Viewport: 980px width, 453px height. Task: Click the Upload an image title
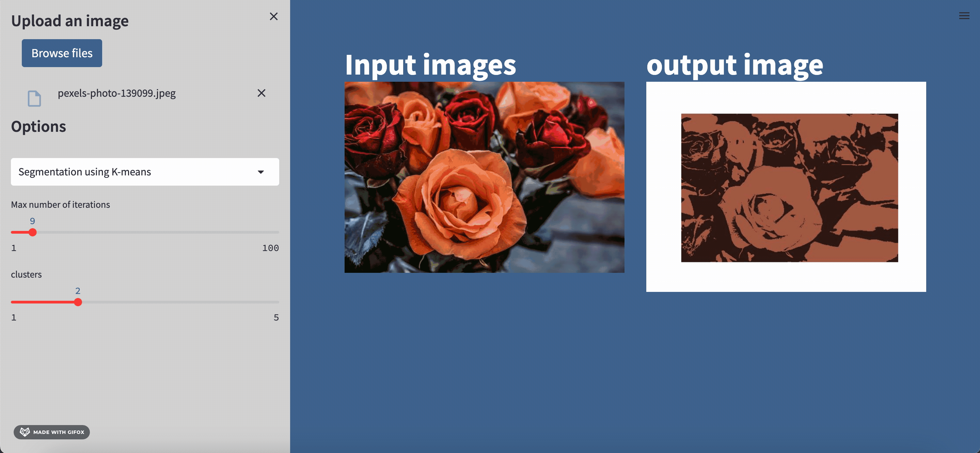click(x=69, y=21)
